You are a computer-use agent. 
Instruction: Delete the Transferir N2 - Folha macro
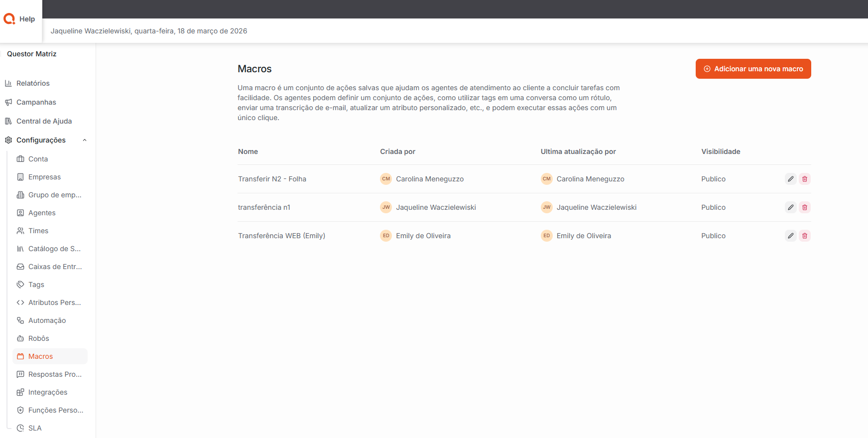point(804,179)
